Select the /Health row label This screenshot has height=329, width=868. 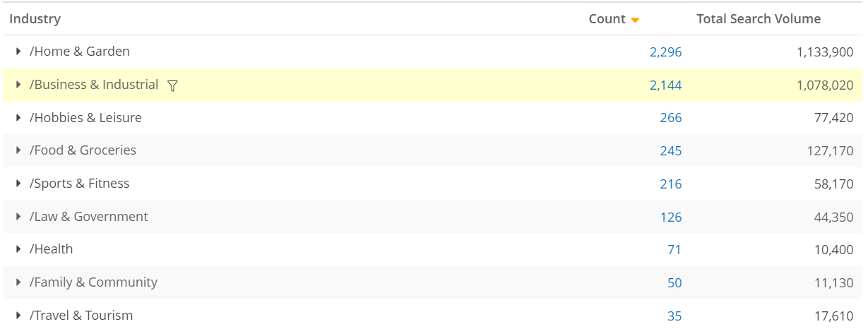52,249
